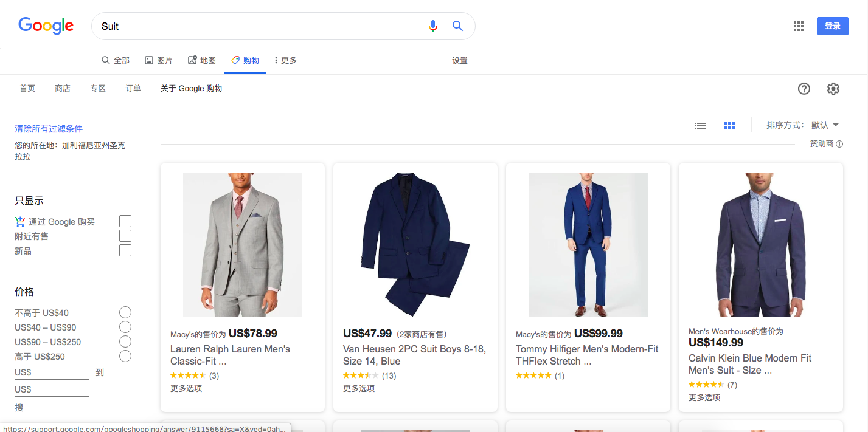Image resolution: width=868 pixels, height=432 pixels.
Task: Open 订单 orders
Action: point(133,89)
